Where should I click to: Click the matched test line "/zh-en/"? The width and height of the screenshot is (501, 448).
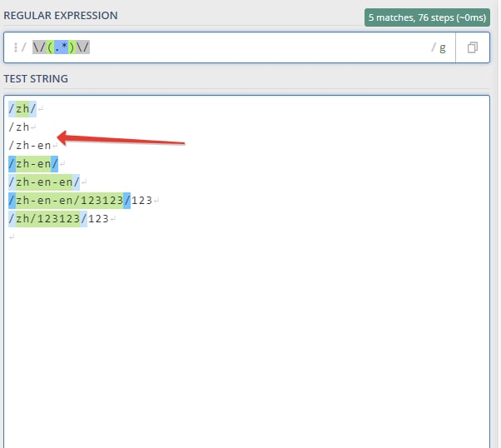click(x=33, y=164)
